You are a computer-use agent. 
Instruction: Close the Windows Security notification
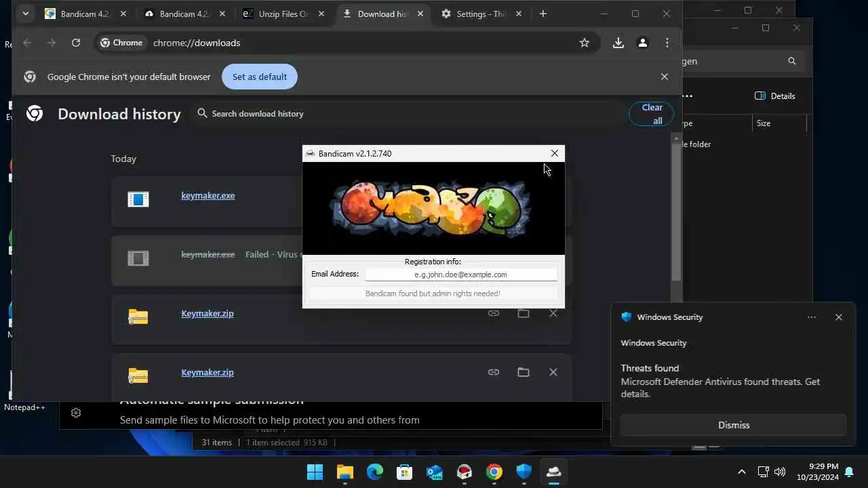pyautogui.click(x=839, y=317)
